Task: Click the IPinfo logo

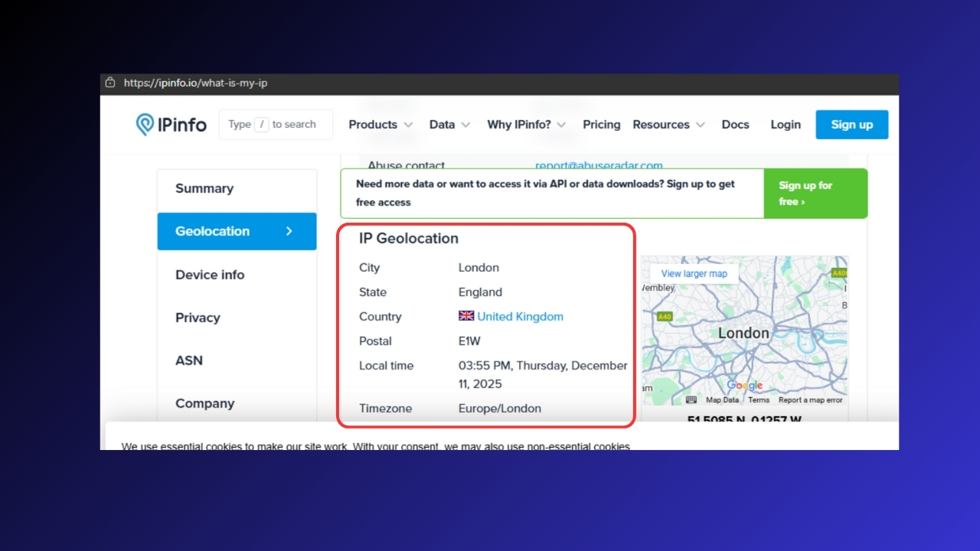Action: [x=171, y=125]
